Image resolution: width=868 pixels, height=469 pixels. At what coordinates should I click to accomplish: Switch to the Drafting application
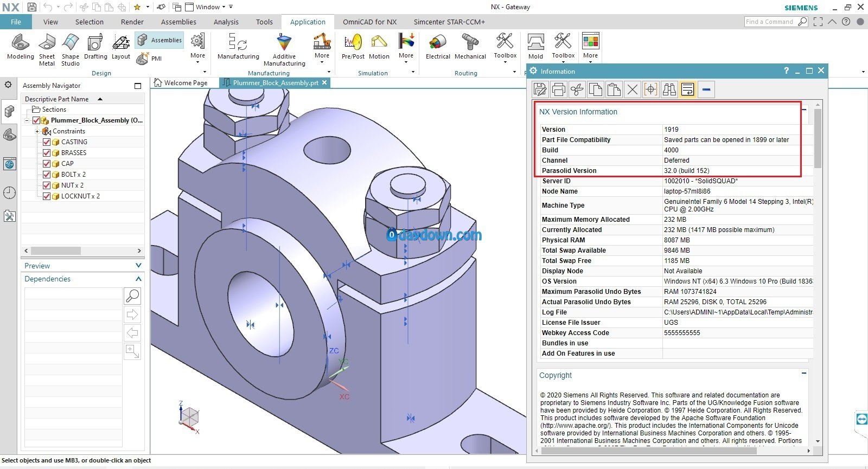click(95, 47)
